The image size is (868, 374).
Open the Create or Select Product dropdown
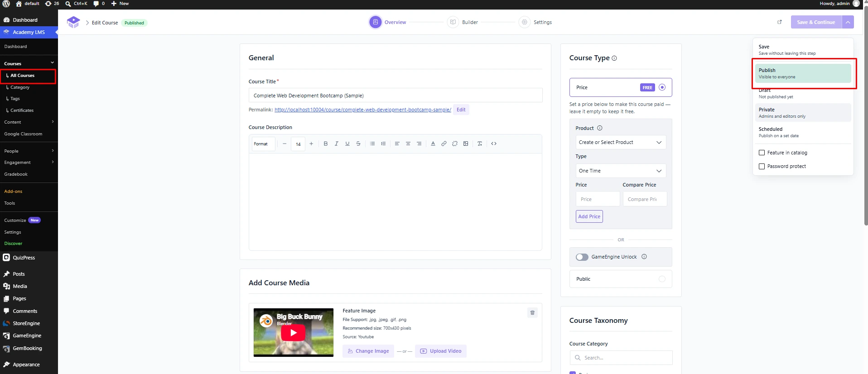click(621, 142)
